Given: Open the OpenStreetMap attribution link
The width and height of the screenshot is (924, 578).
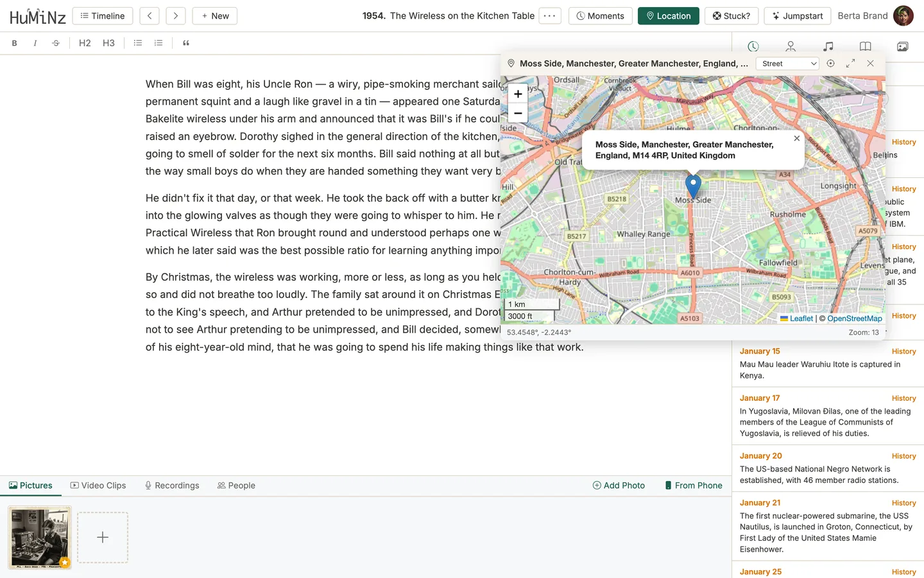Looking at the screenshot, I should 855,319.
